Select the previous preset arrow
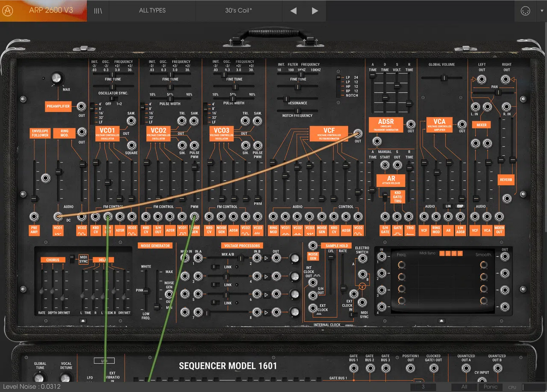Screen dimensions: 547x392 click(293, 10)
